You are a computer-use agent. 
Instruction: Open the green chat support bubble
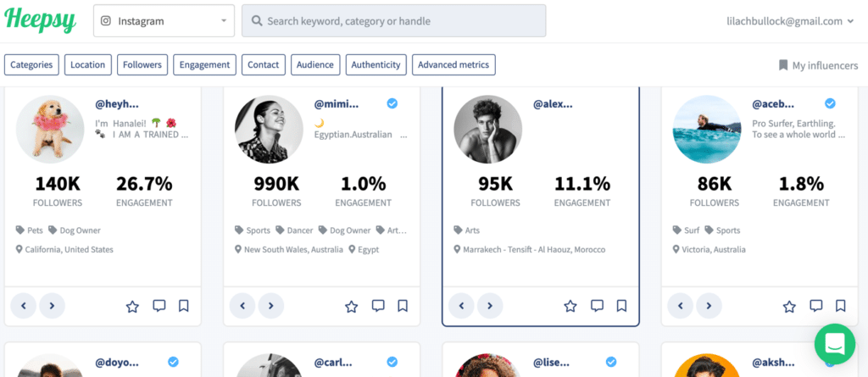point(835,344)
